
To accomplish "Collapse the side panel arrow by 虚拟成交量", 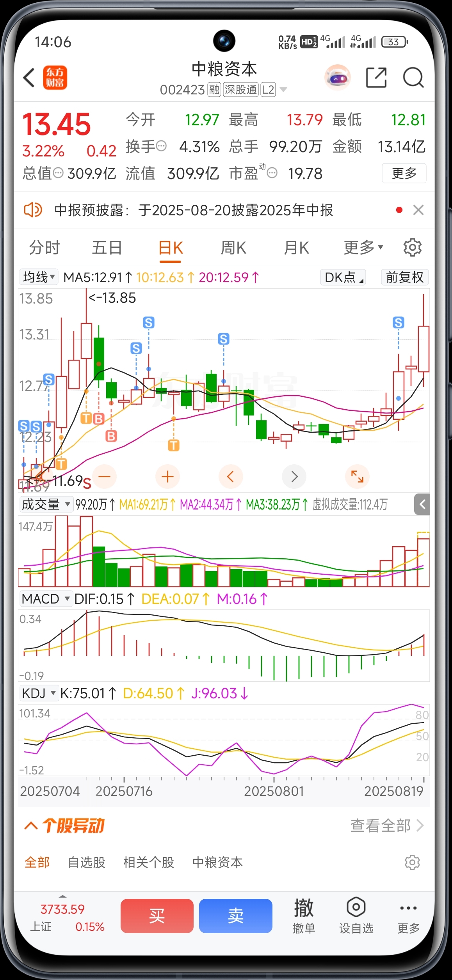I will [x=422, y=504].
